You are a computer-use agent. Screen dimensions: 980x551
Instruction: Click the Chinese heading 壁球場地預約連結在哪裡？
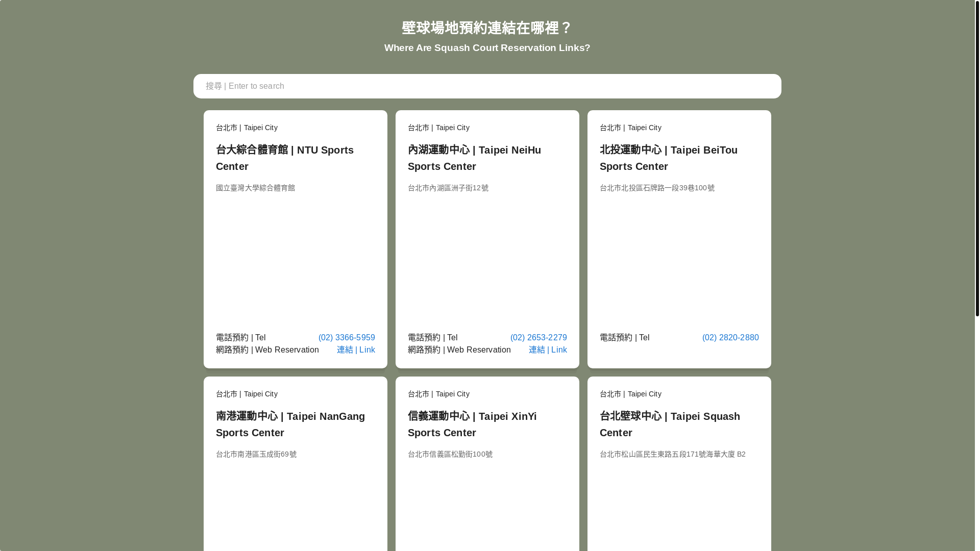pos(487,28)
